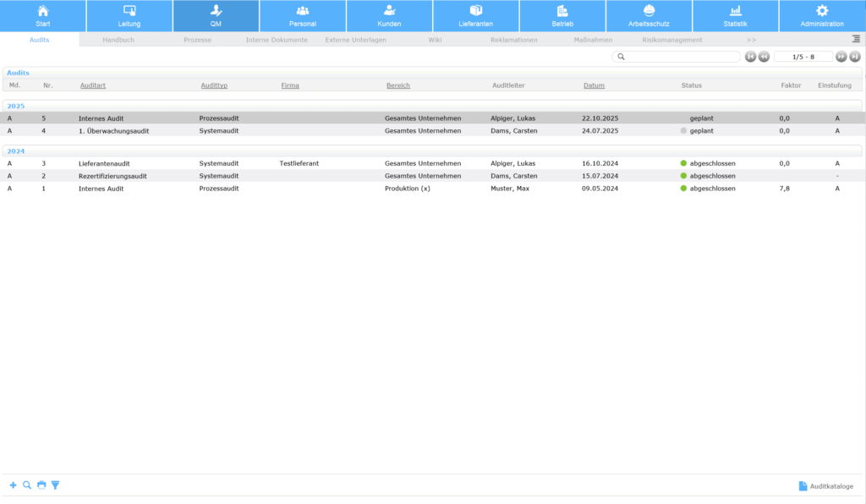Click the search input field

click(x=682, y=57)
